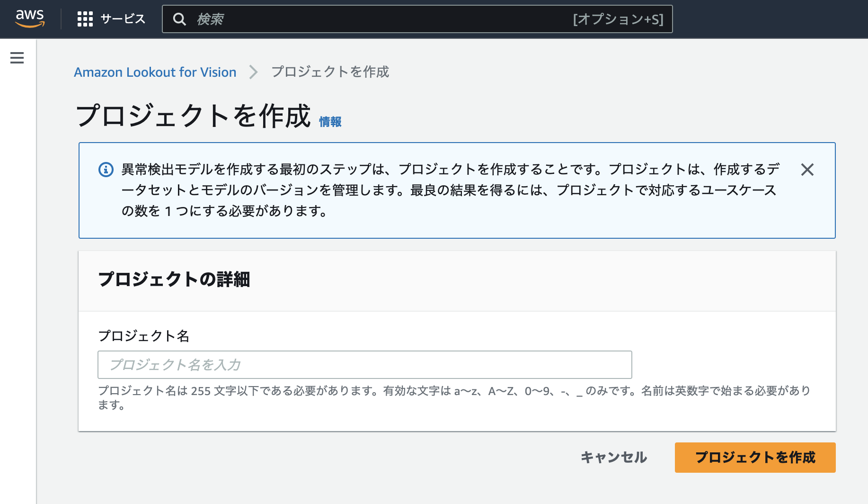
Task: Click the AWS logo
Action: click(x=30, y=18)
